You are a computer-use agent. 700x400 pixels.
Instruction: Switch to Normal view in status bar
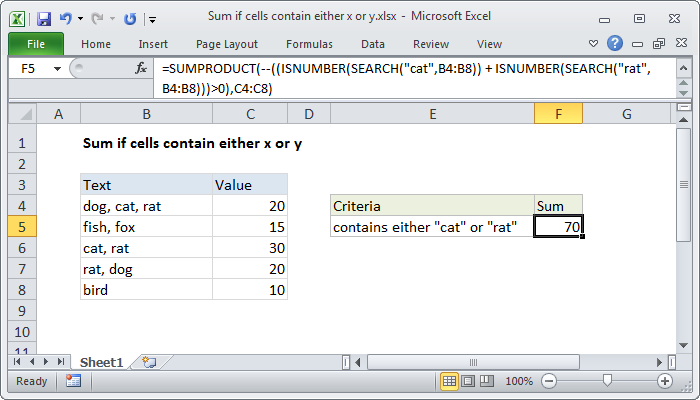click(450, 381)
